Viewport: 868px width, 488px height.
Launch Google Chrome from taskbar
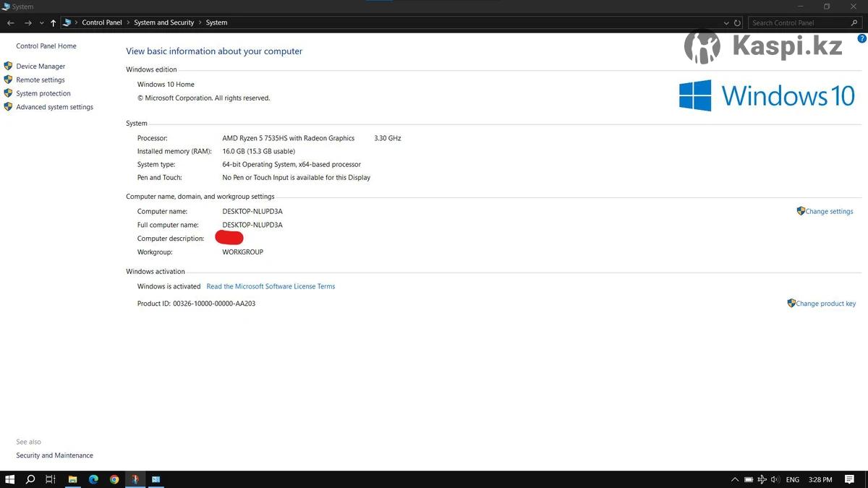pos(114,479)
